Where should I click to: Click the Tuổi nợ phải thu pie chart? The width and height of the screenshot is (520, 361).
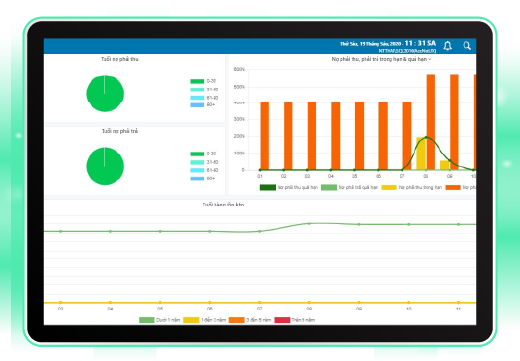(105, 93)
